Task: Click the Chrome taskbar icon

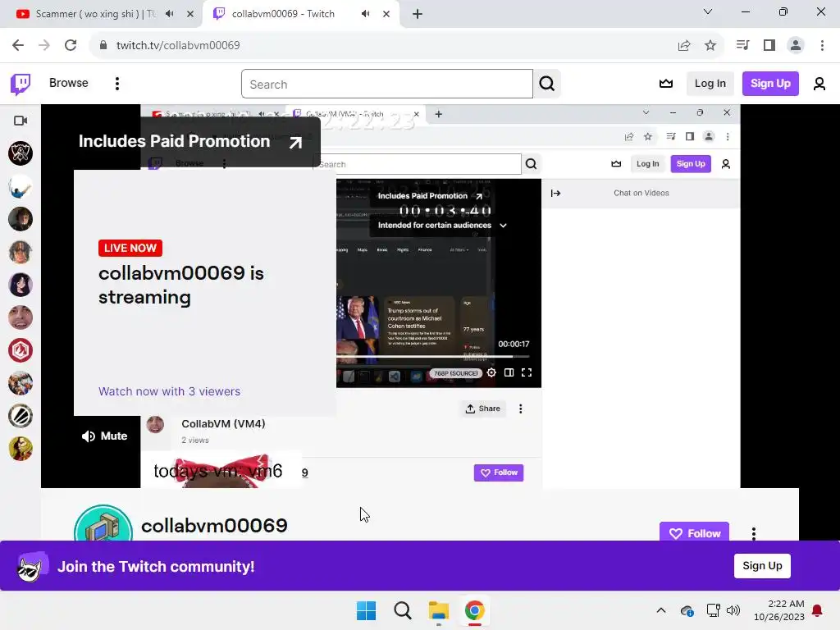Action: pos(474,610)
